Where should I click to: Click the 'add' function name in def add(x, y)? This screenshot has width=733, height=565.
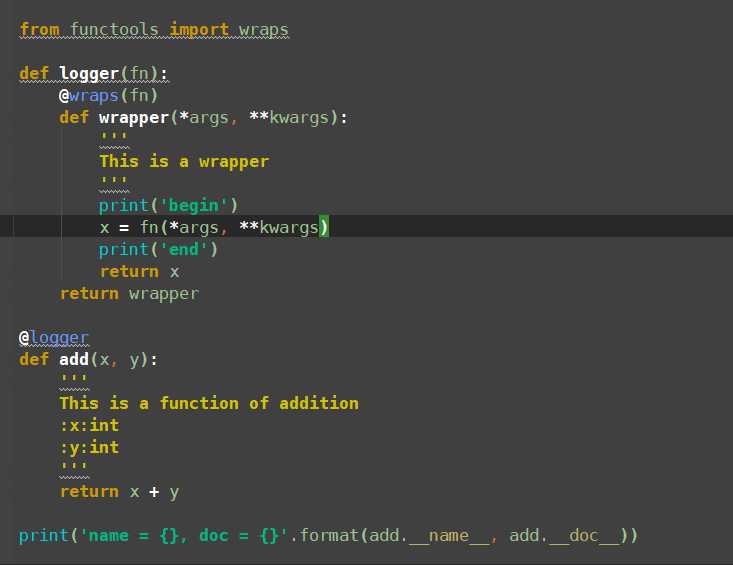pos(74,359)
